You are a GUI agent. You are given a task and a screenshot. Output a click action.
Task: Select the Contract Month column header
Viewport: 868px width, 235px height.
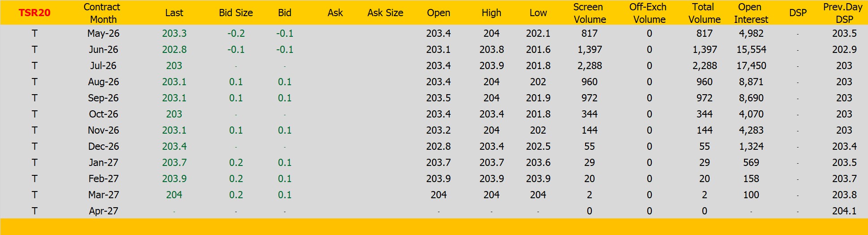coord(103,13)
